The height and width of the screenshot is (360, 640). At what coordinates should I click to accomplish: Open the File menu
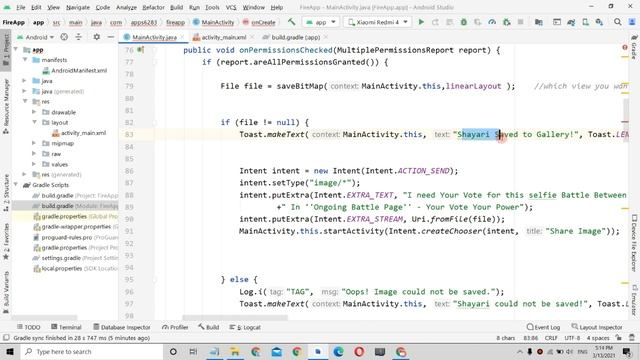click(x=20, y=7)
